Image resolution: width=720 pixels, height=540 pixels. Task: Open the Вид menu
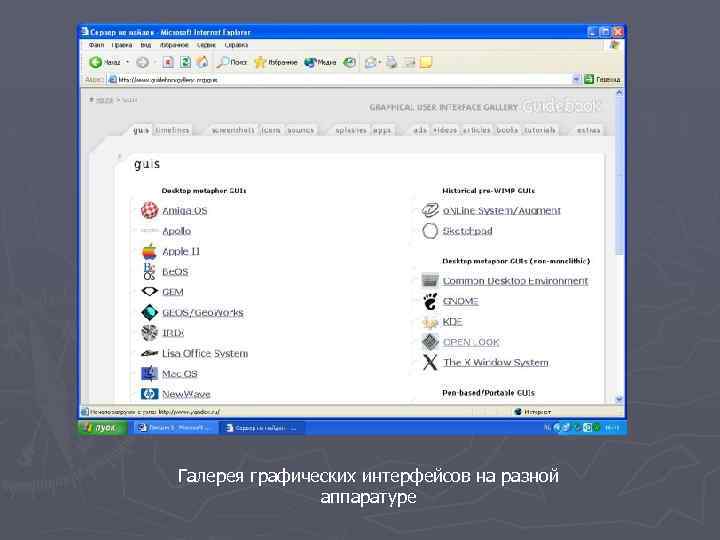(146, 45)
